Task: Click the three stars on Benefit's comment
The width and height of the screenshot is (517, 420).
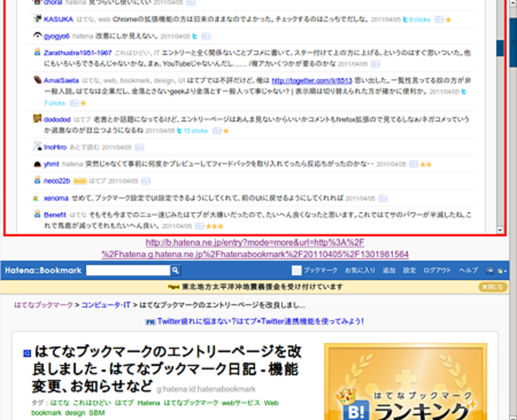Action: pyautogui.click(x=215, y=226)
